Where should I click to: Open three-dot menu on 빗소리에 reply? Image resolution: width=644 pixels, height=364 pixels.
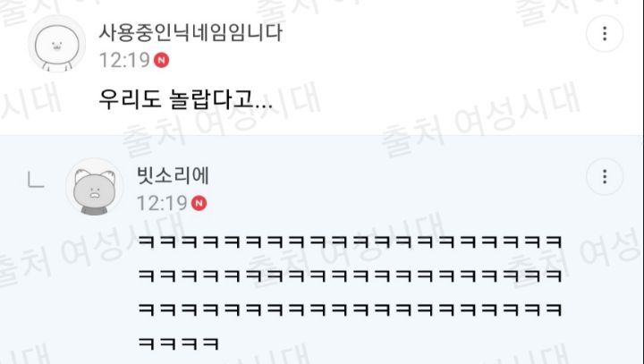click(x=605, y=177)
